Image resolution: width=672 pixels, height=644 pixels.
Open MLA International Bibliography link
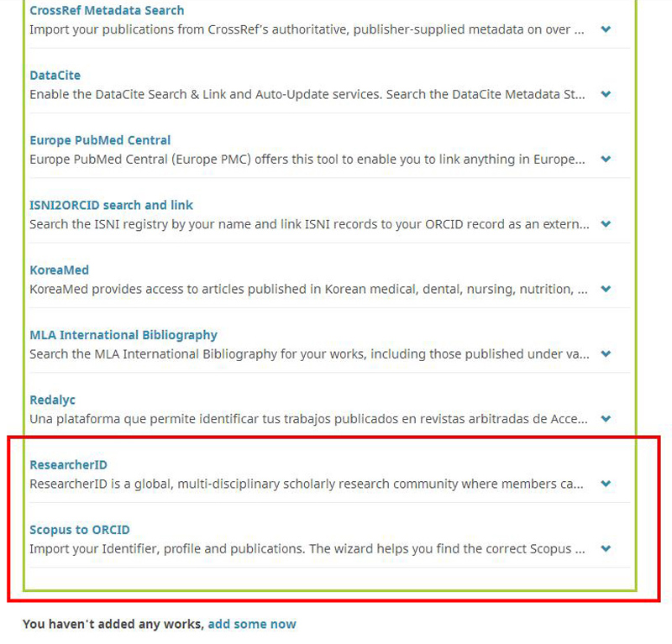(123, 335)
